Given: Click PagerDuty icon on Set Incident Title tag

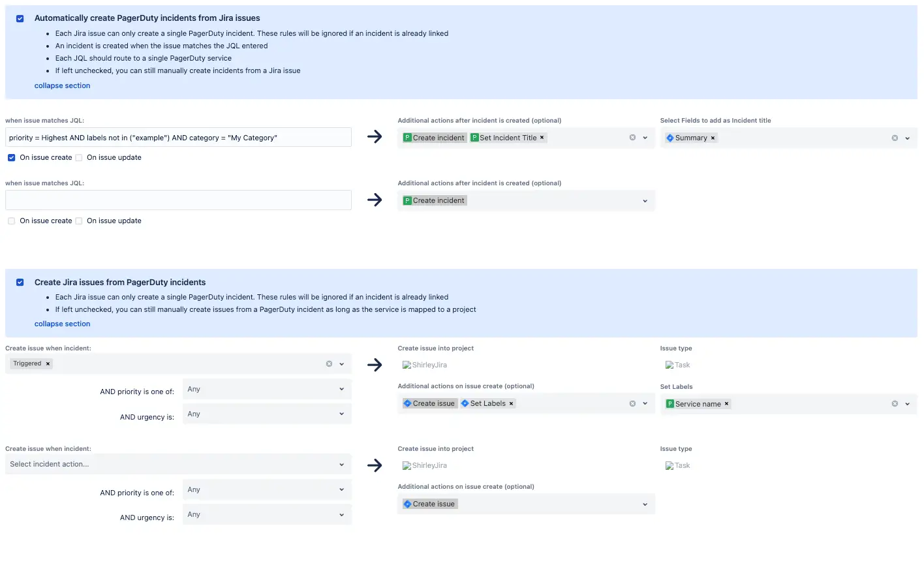Looking at the screenshot, I should [475, 138].
